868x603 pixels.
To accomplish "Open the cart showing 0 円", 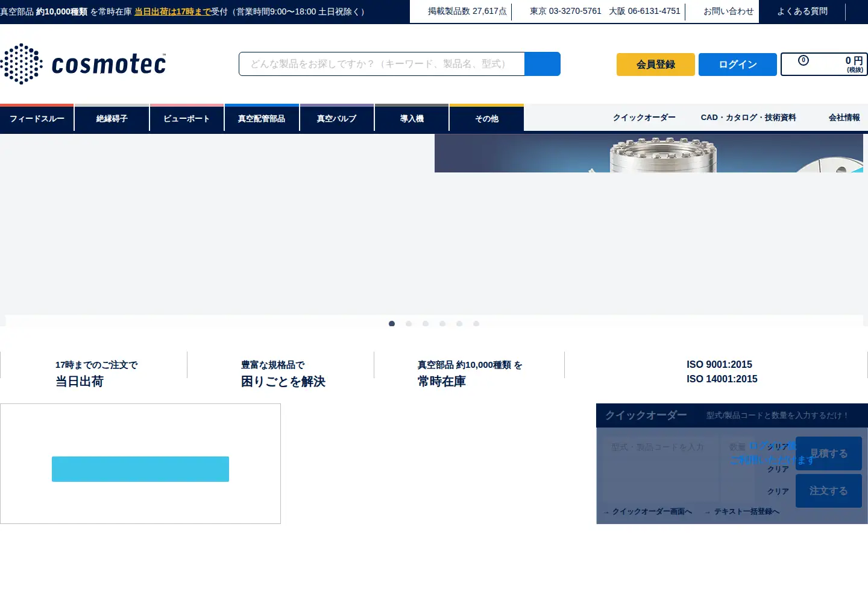I will pos(824,65).
